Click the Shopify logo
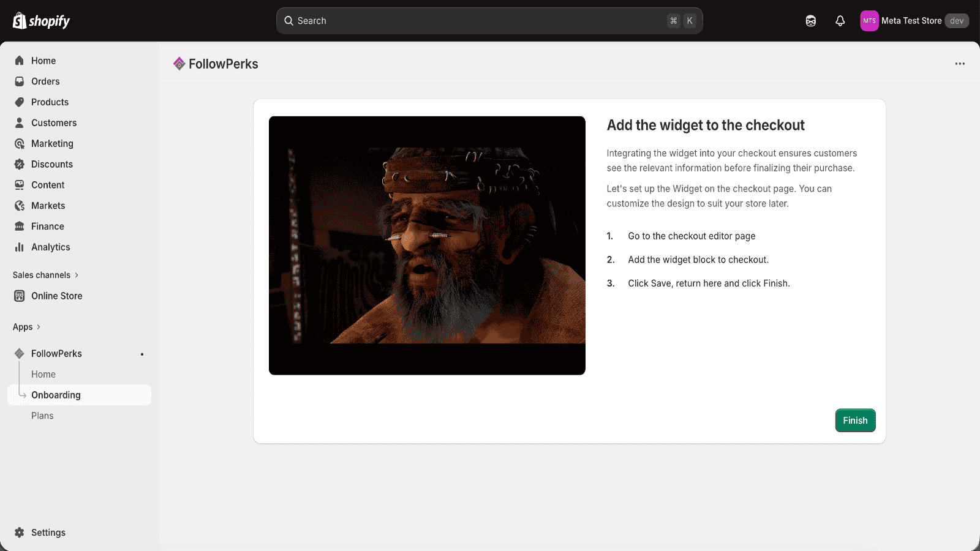The height and width of the screenshot is (551, 980). [x=41, y=21]
